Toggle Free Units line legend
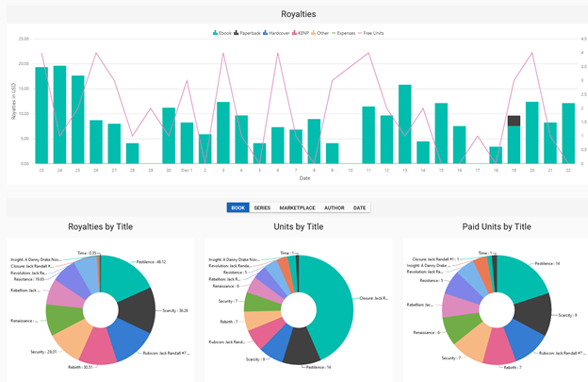The height and width of the screenshot is (382, 588). pos(370,33)
